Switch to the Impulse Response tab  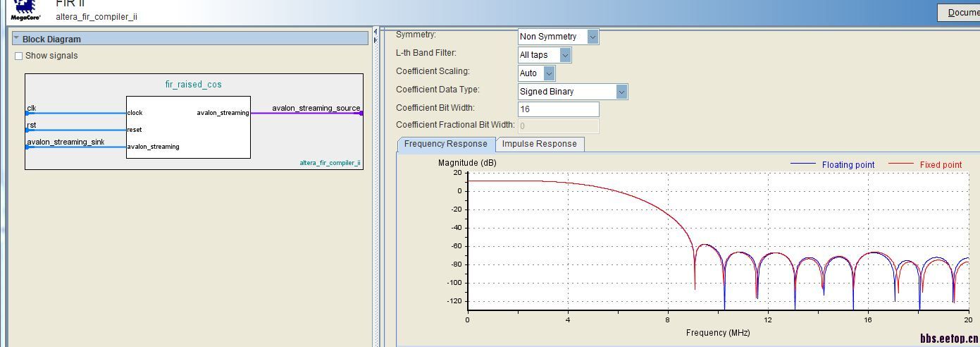pos(540,144)
